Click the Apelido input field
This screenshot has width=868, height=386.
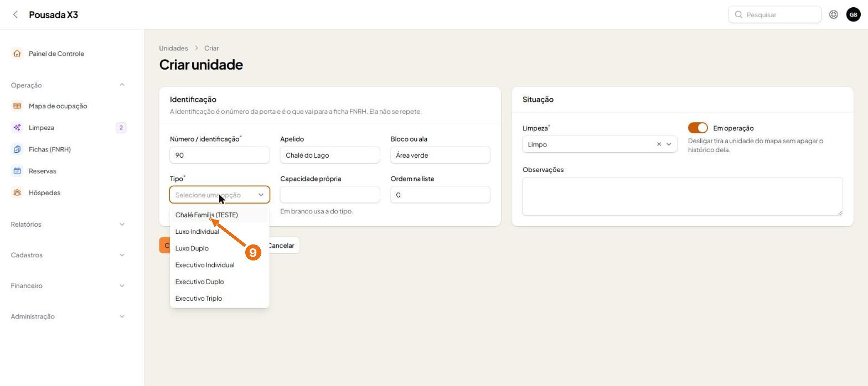330,155
